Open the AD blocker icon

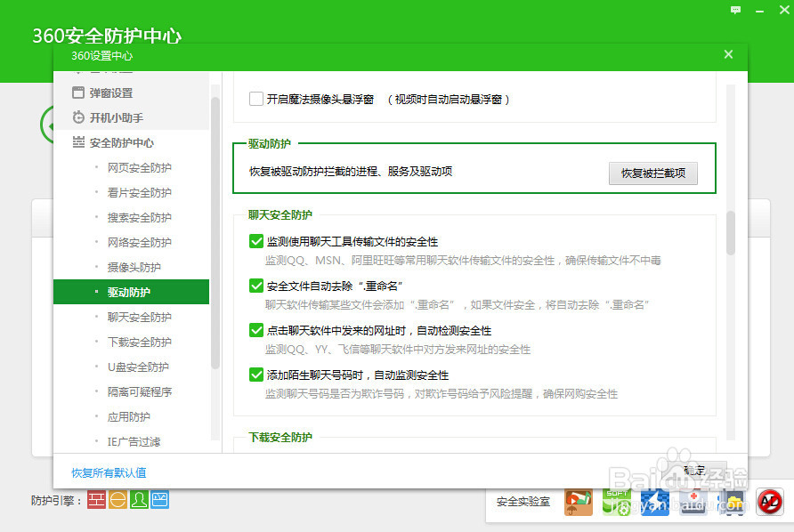[x=770, y=502]
